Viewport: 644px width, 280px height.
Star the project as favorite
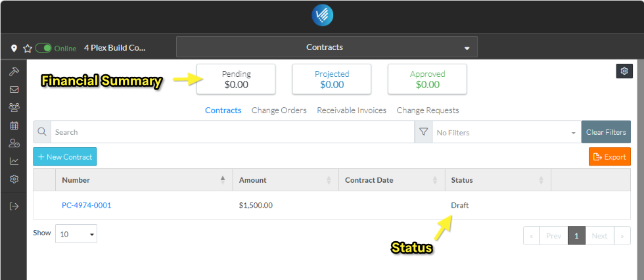[x=28, y=48]
